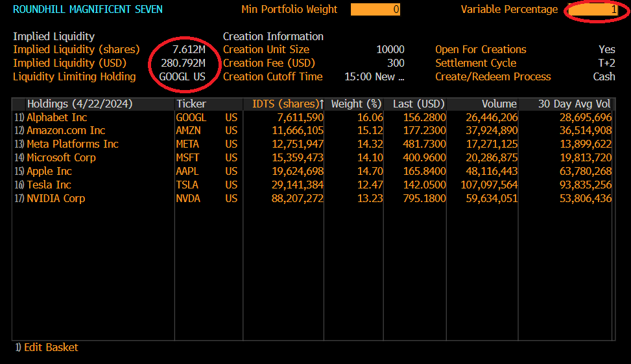
Task: Click the last price 142.0500
Action: (425, 185)
